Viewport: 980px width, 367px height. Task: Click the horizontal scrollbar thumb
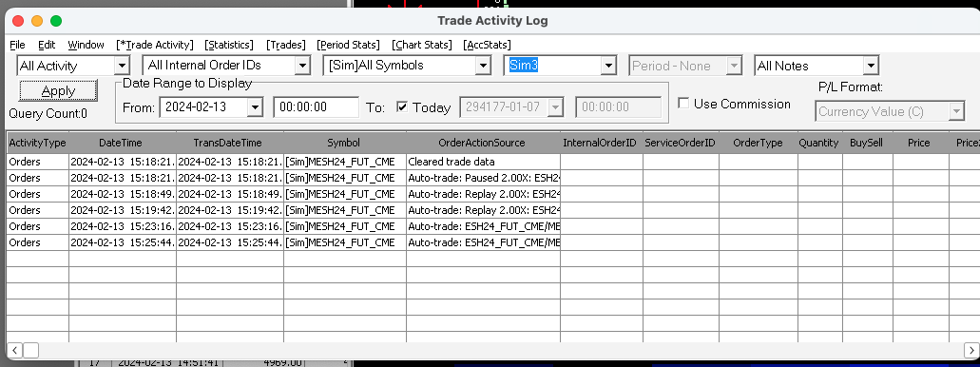pos(30,350)
